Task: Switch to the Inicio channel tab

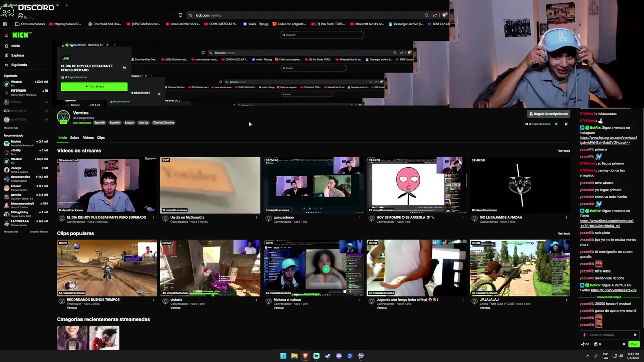Action: 63,137
